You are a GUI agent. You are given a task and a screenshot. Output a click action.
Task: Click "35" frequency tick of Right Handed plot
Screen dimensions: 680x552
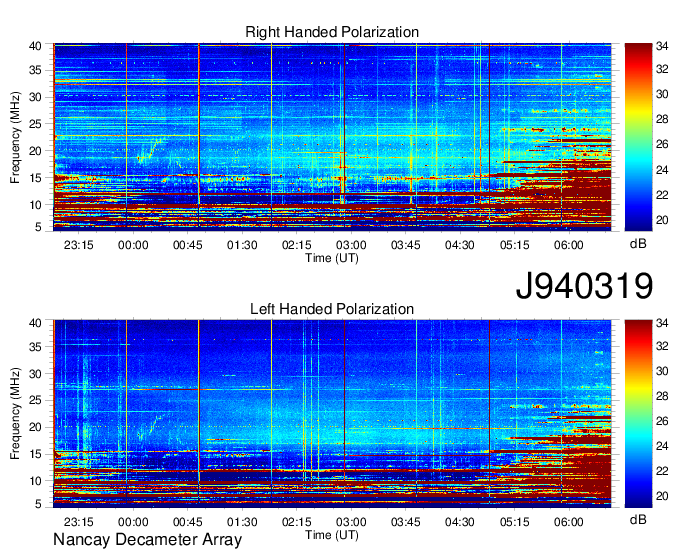click(35, 70)
